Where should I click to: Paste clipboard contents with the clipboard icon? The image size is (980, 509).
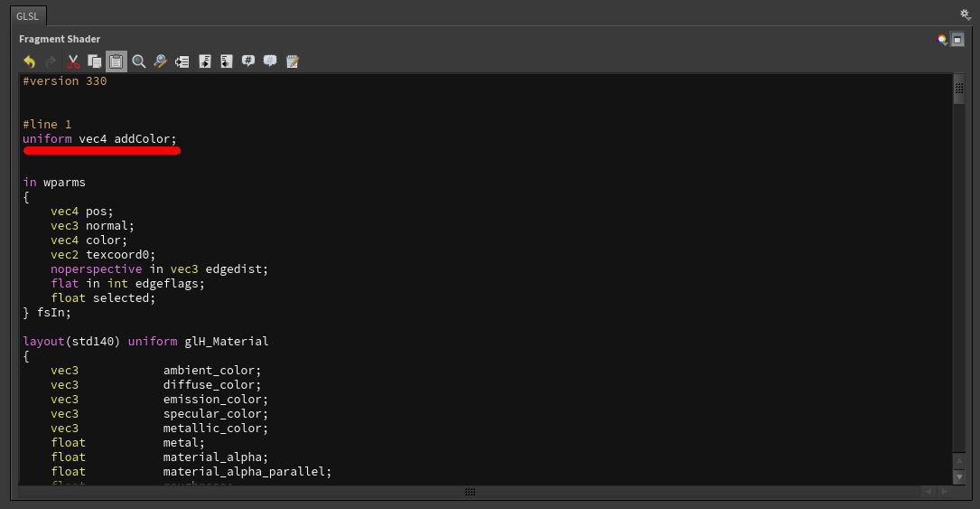[x=117, y=61]
